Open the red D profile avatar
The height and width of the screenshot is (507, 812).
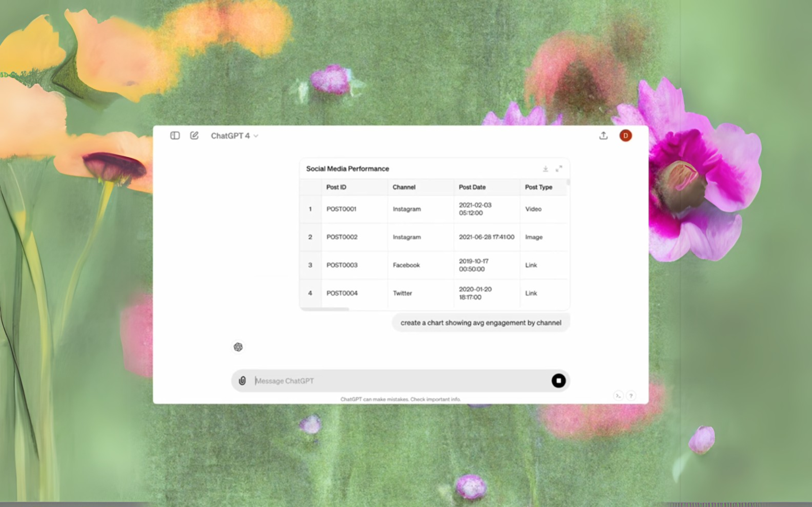pyautogui.click(x=625, y=136)
